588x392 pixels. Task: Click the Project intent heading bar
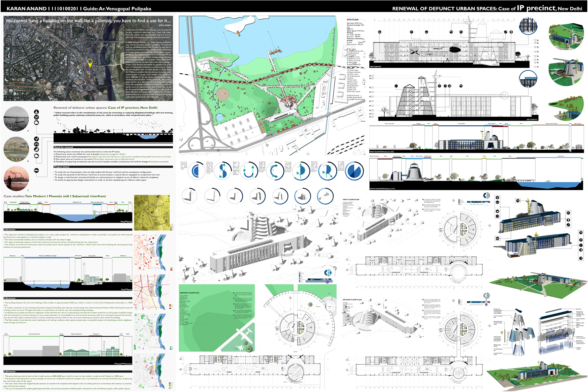pyautogui.click(x=62, y=167)
